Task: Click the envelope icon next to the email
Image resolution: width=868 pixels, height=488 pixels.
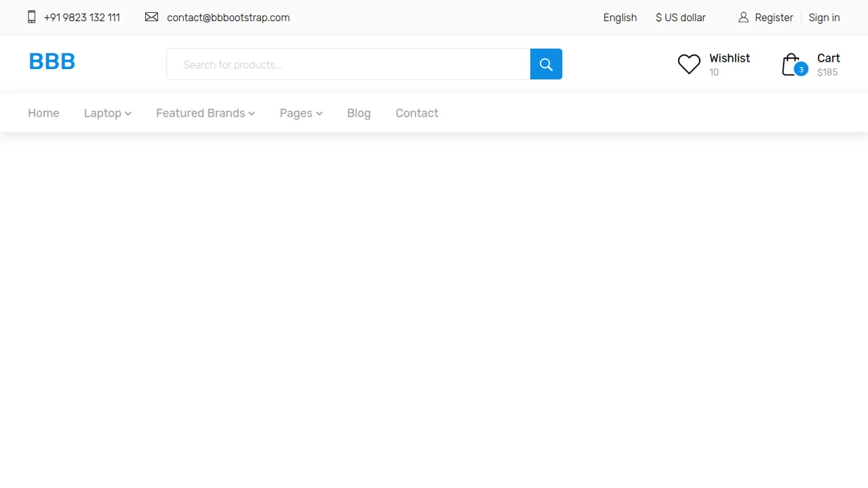Action: pyautogui.click(x=151, y=17)
